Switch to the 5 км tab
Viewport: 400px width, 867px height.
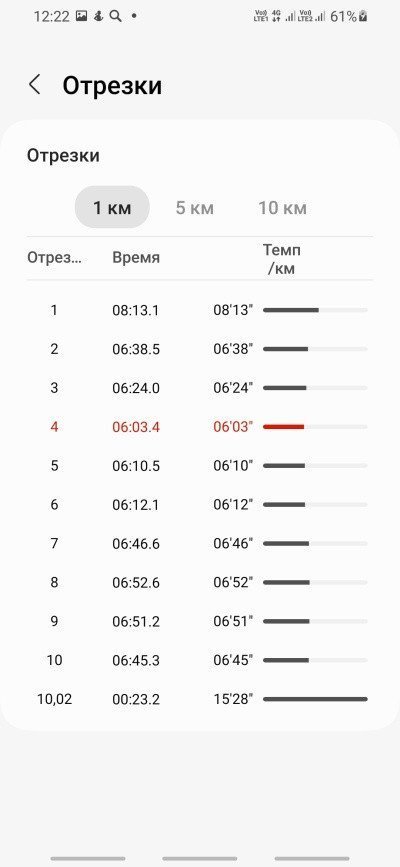[x=195, y=208]
